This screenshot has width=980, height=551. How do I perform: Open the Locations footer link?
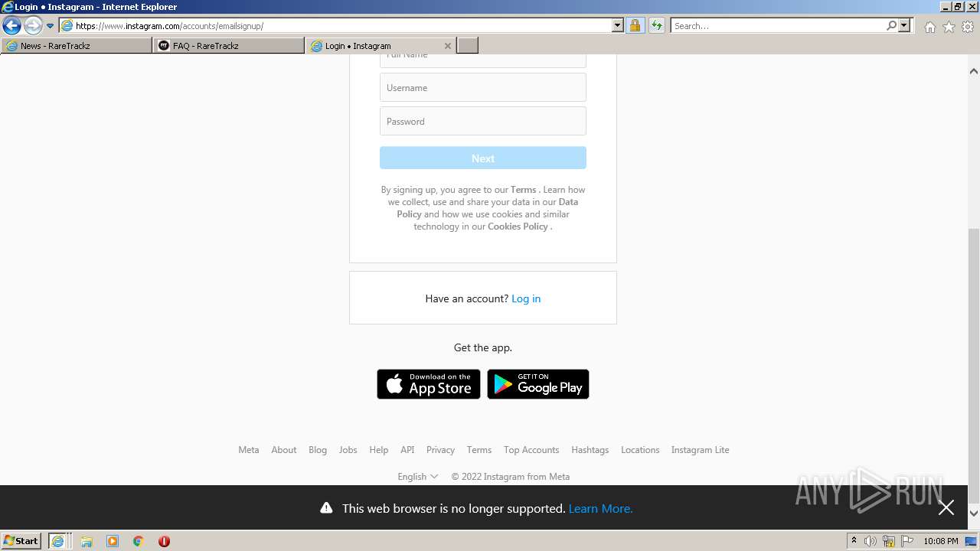click(x=640, y=450)
